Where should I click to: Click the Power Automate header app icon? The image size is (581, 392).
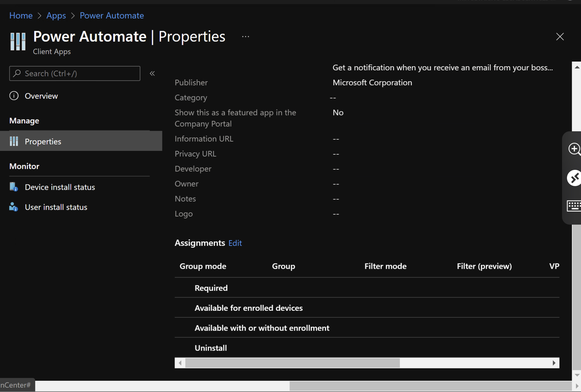pyautogui.click(x=18, y=41)
